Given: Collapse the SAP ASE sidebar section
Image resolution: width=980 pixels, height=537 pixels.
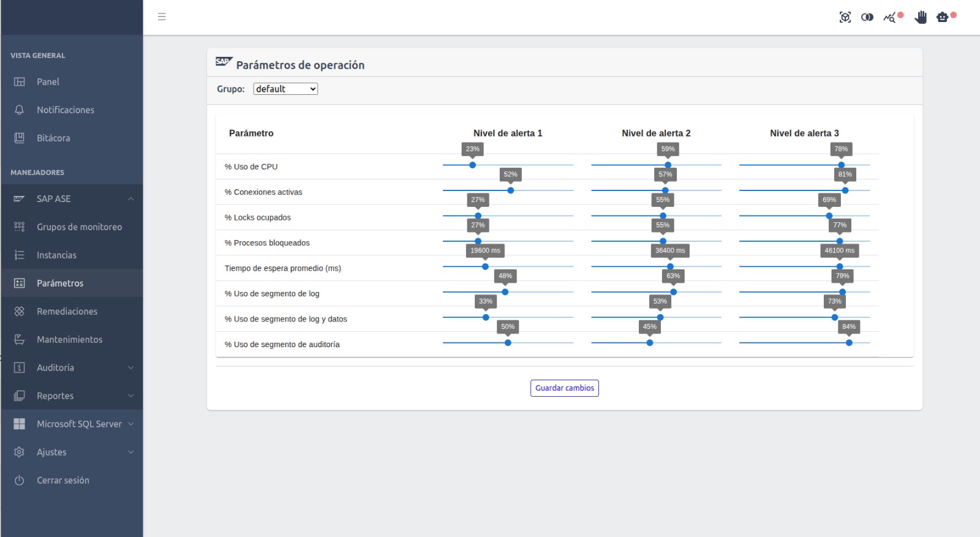Looking at the screenshot, I should pyautogui.click(x=130, y=199).
